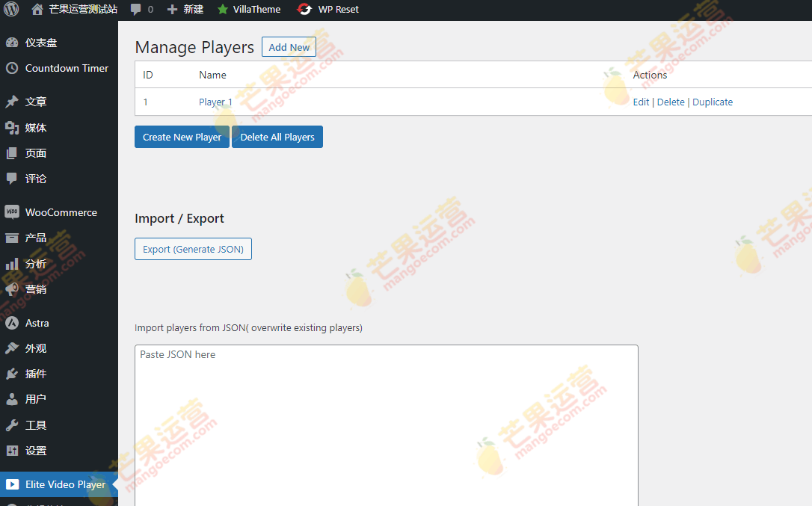Screen dimensions: 812x506
Task: Open the WP Reset admin bar icon
Action: click(x=304, y=10)
